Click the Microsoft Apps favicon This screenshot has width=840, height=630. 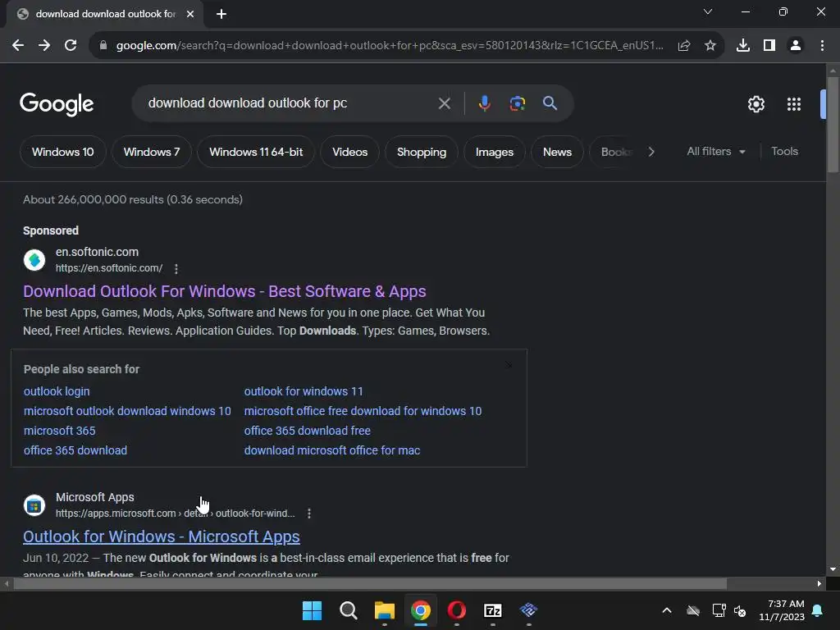(34, 505)
